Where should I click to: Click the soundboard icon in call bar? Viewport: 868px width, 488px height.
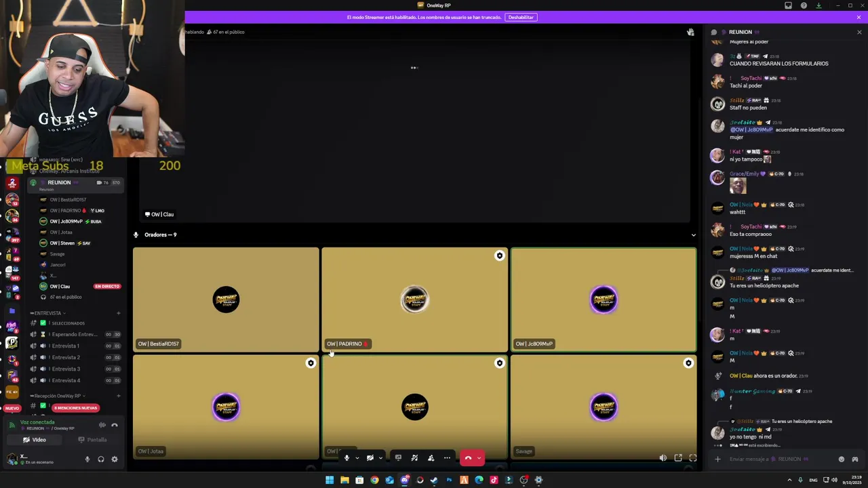click(414, 458)
